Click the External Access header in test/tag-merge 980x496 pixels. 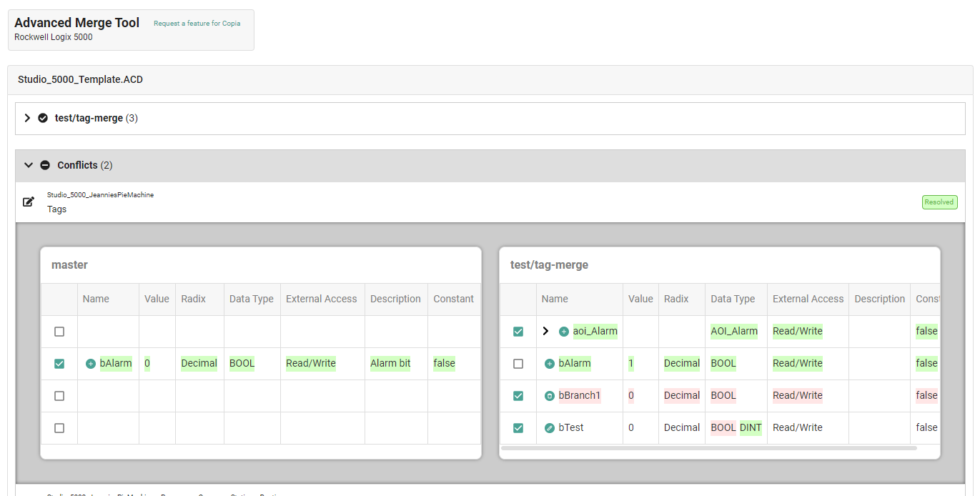pos(808,299)
